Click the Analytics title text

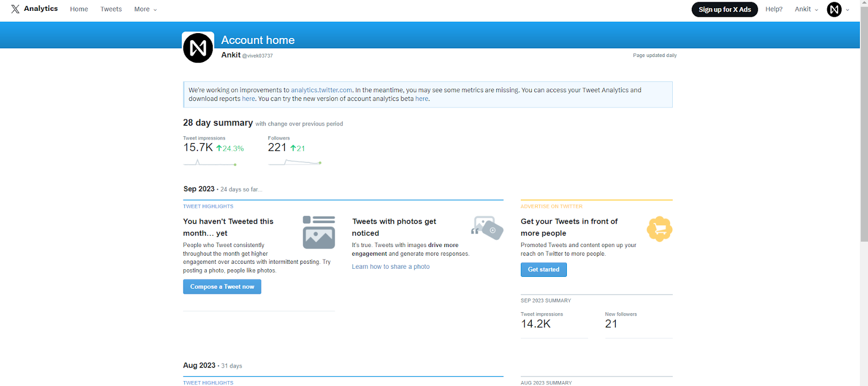[x=41, y=9]
